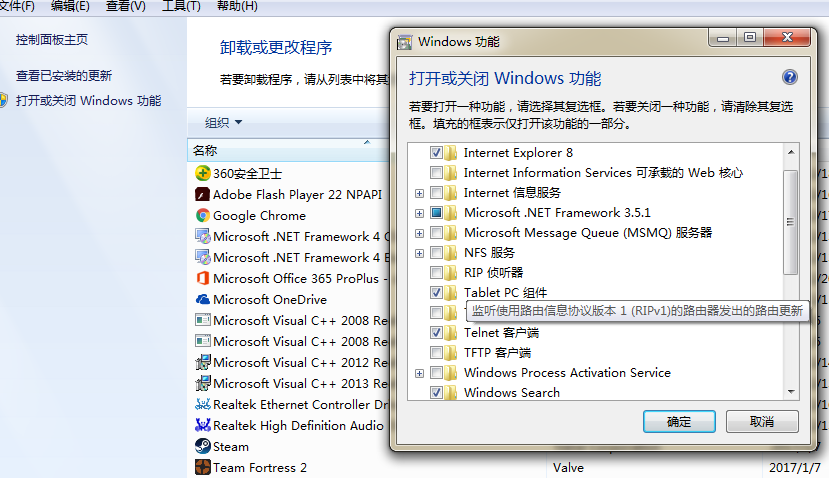This screenshot has height=478, width=829.
Task: Check the Windows Process Activation Service checkbox
Action: click(x=436, y=373)
